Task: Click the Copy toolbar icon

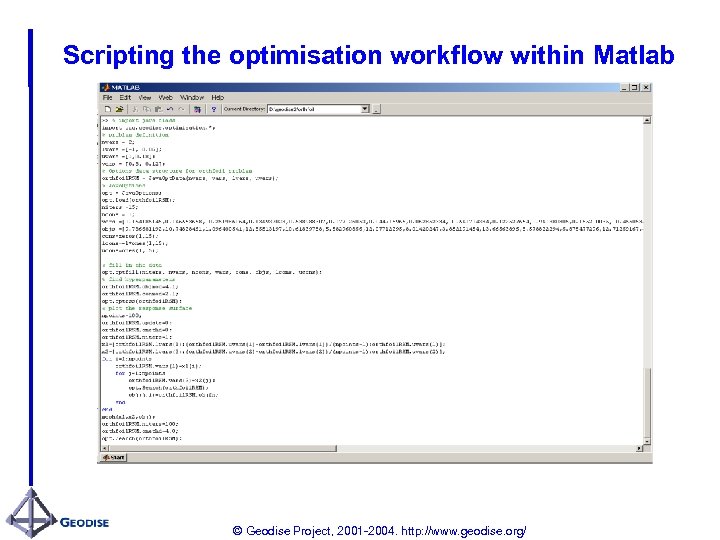Action: [146, 109]
